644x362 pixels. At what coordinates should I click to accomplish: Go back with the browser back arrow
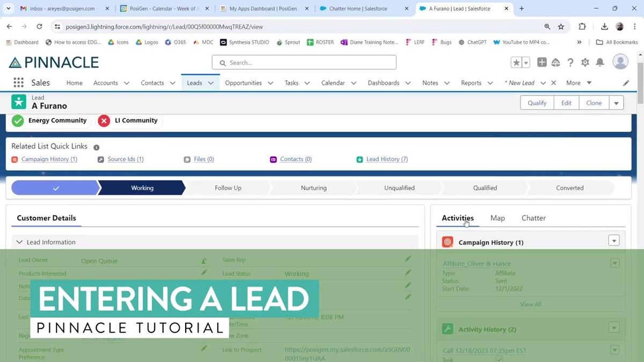click(x=9, y=26)
